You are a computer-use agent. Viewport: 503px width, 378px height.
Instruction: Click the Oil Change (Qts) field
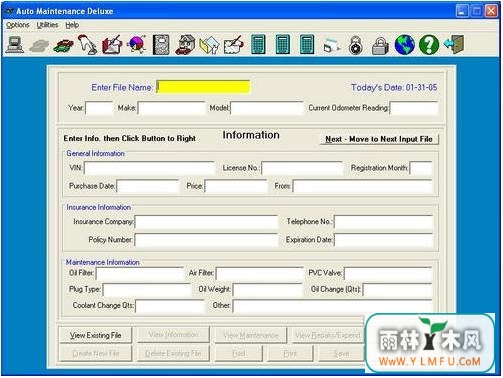click(x=398, y=290)
